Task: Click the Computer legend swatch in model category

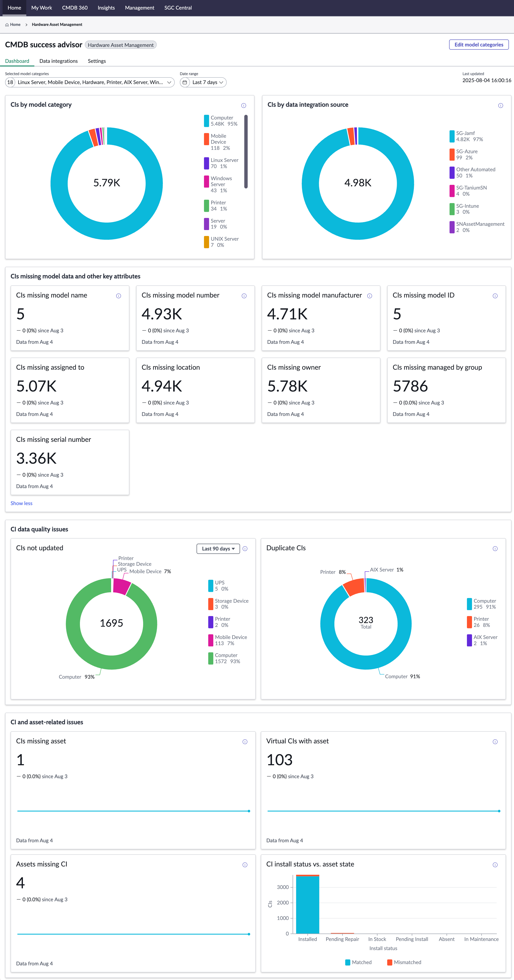Action: coord(207,121)
